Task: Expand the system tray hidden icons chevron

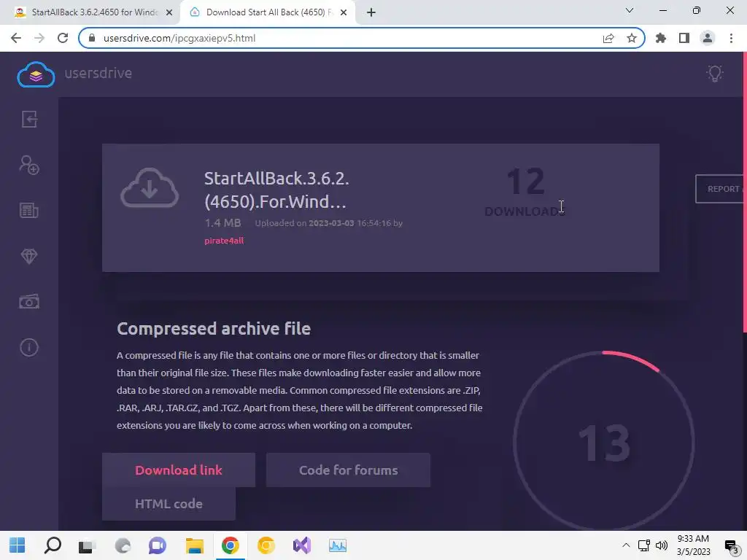Action: 626,545
